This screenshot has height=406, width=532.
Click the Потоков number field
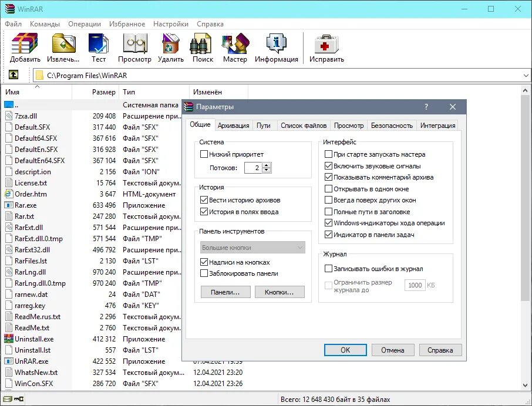point(253,168)
